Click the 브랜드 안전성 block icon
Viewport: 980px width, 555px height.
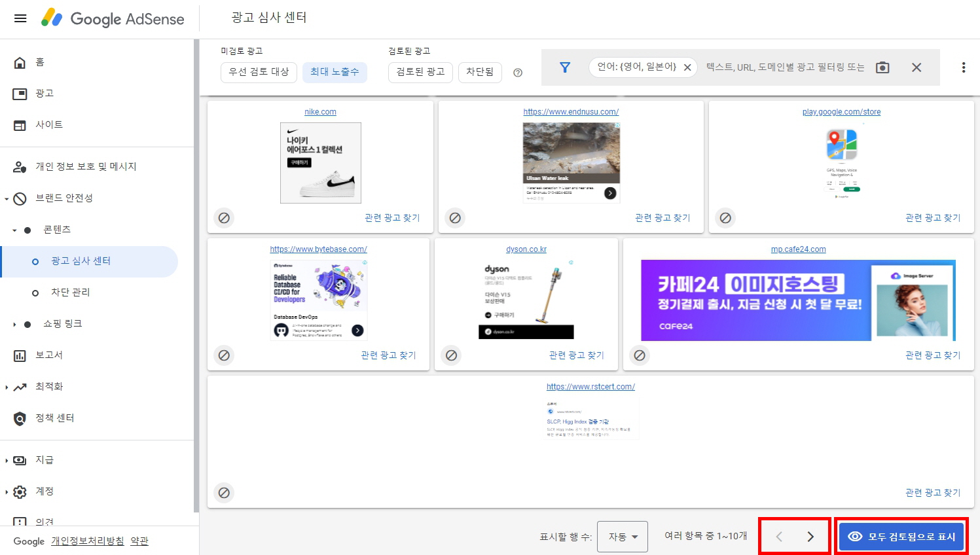point(20,198)
